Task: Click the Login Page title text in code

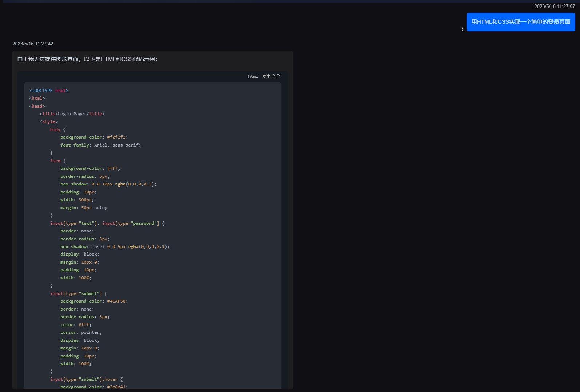Action: pos(71,114)
